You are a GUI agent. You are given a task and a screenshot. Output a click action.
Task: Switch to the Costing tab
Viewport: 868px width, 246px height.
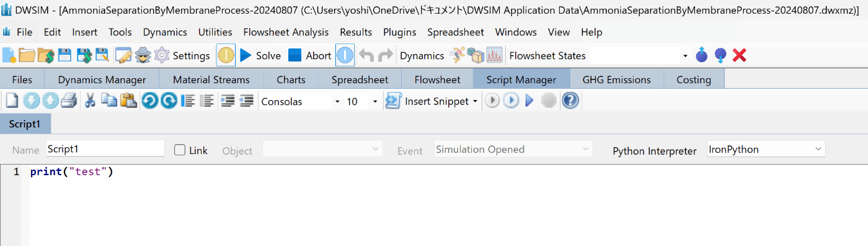(x=694, y=80)
